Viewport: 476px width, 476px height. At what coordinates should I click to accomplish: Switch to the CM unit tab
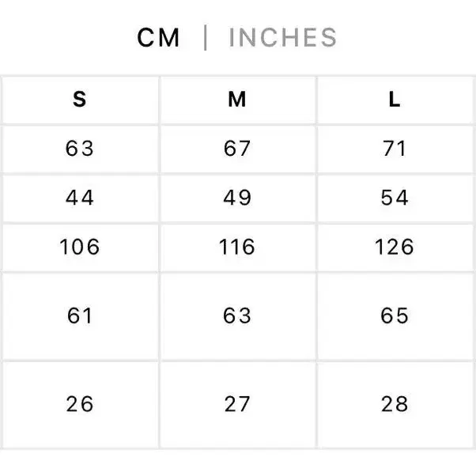tap(159, 37)
